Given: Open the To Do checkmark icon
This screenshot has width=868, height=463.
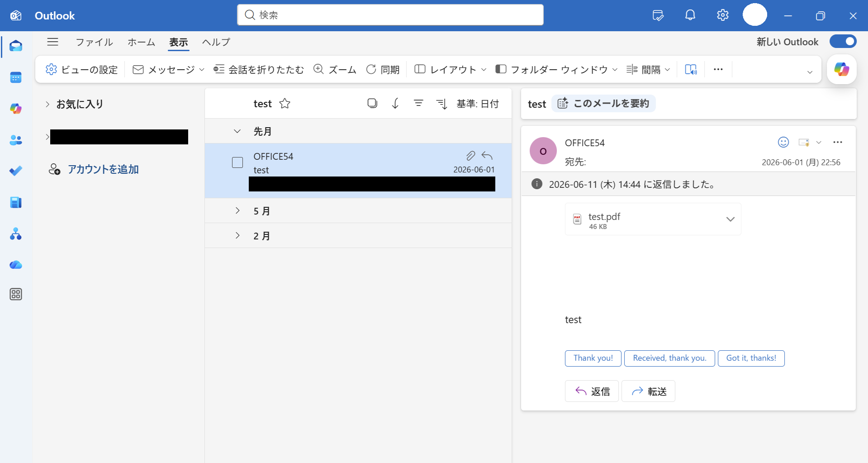Looking at the screenshot, I should tap(16, 171).
